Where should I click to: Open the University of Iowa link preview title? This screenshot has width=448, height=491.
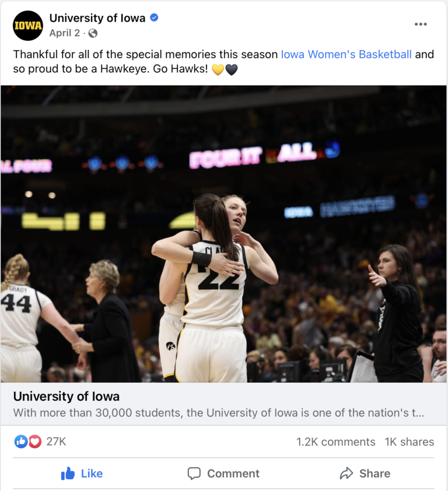[66, 397]
